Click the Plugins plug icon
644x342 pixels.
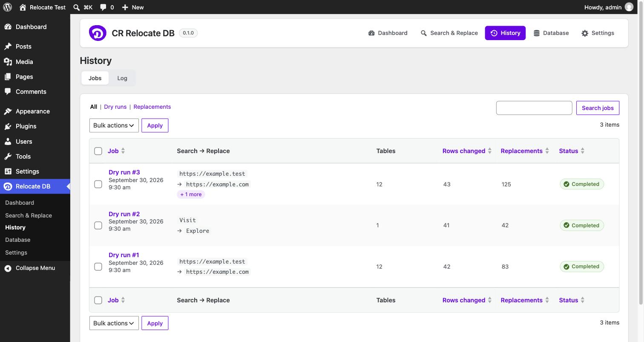pos(8,126)
